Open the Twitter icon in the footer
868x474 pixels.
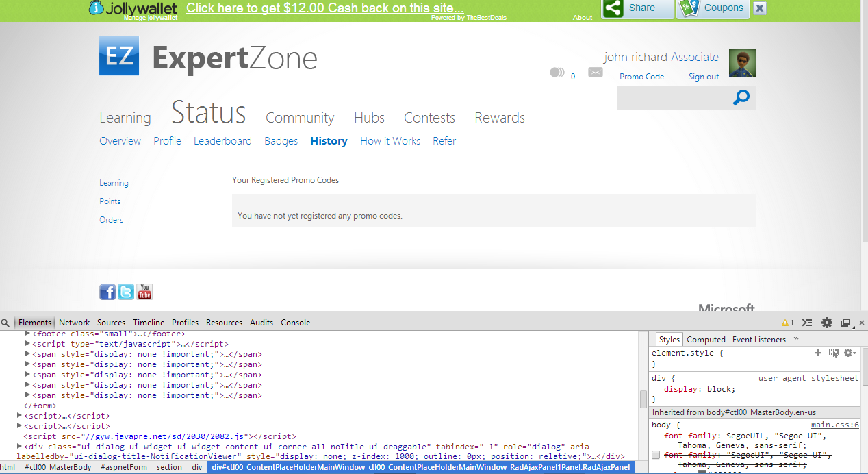click(126, 292)
